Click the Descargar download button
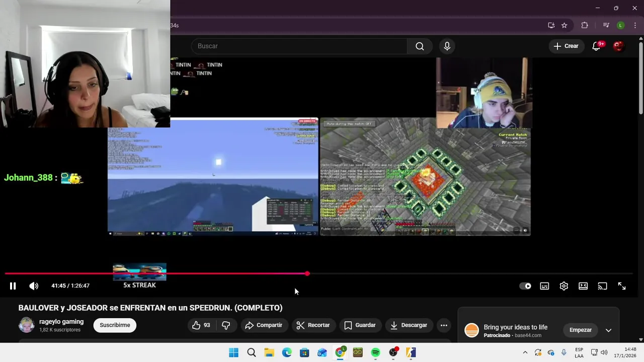The height and width of the screenshot is (362, 644). coord(409,325)
